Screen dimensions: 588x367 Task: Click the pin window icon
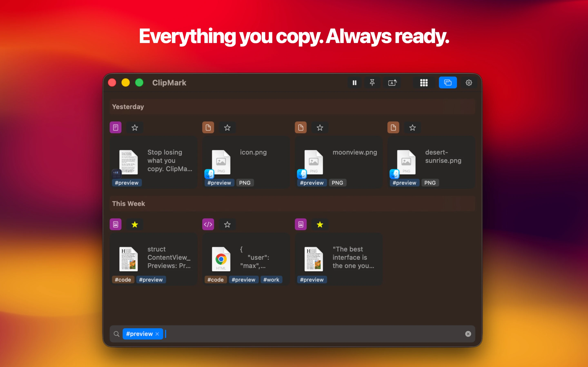coord(372,83)
